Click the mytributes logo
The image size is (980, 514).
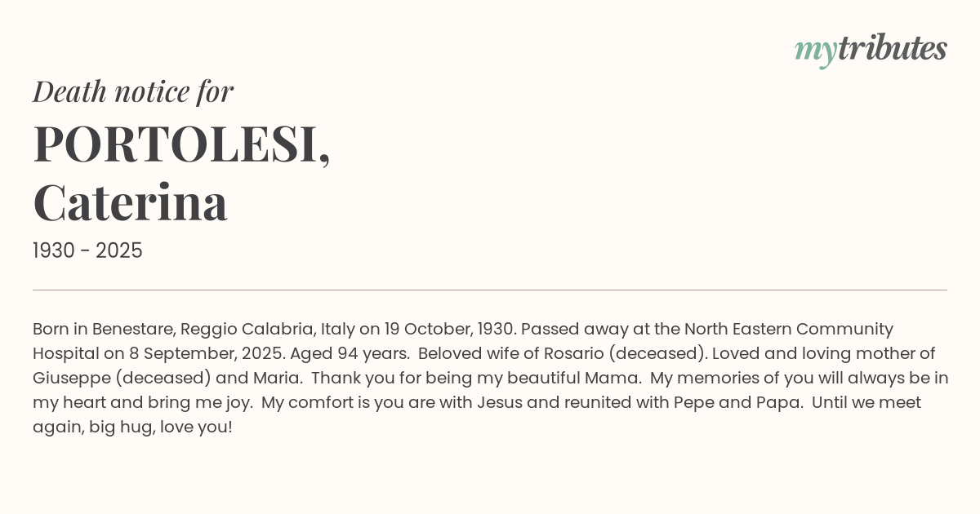870,50
